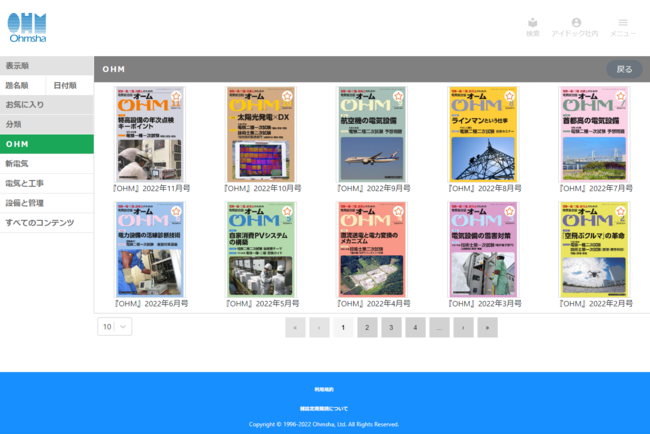Go to page 2
Image resolution: width=650 pixels, height=435 pixels.
coord(367,328)
